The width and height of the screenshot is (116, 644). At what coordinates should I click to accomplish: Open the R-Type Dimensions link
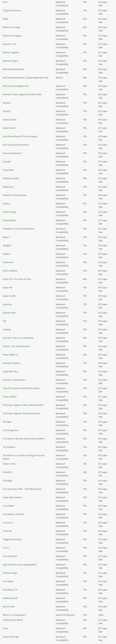click(12, 10)
